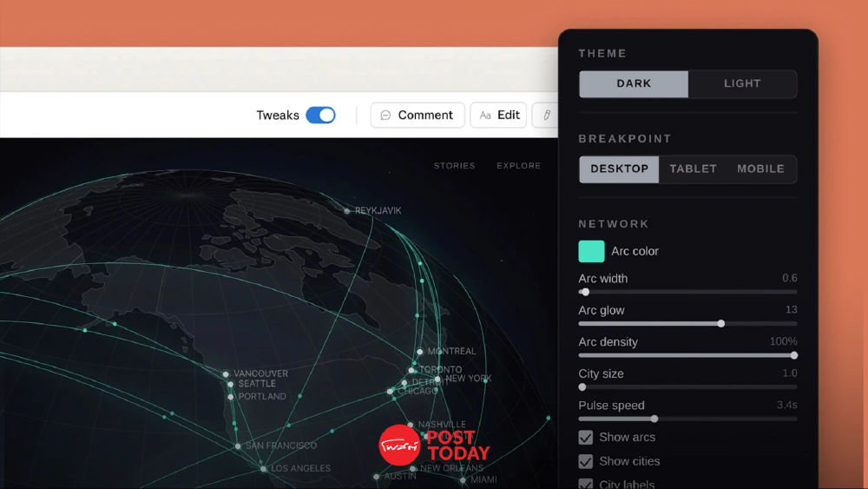
Task: Click the Pulse speed value '3.4s'
Action: click(786, 405)
